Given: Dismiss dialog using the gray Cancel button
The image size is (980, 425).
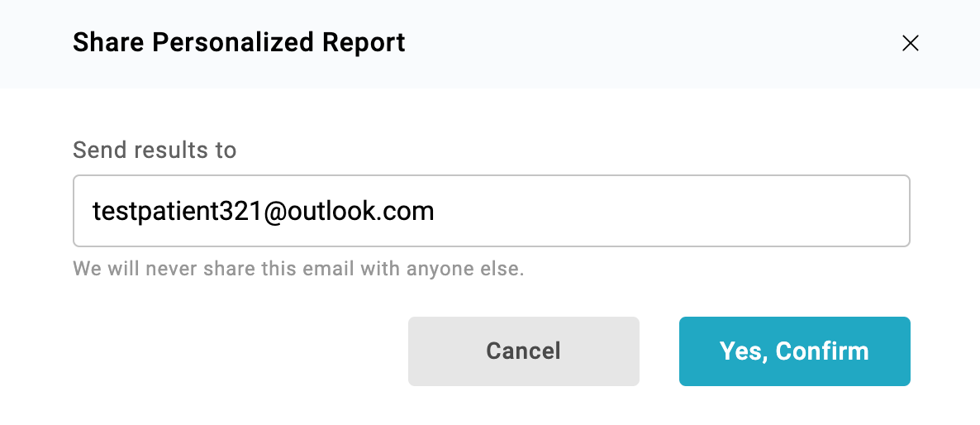Looking at the screenshot, I should (524, 351).
